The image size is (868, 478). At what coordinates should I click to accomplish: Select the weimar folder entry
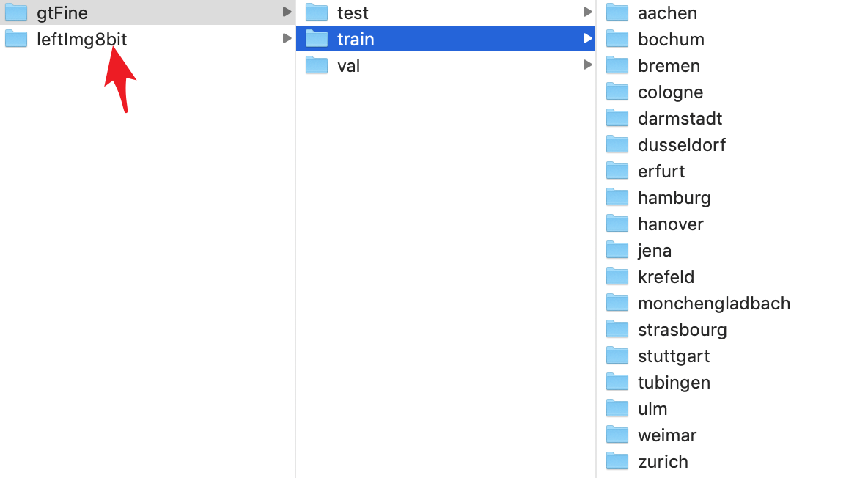point(667,435)
